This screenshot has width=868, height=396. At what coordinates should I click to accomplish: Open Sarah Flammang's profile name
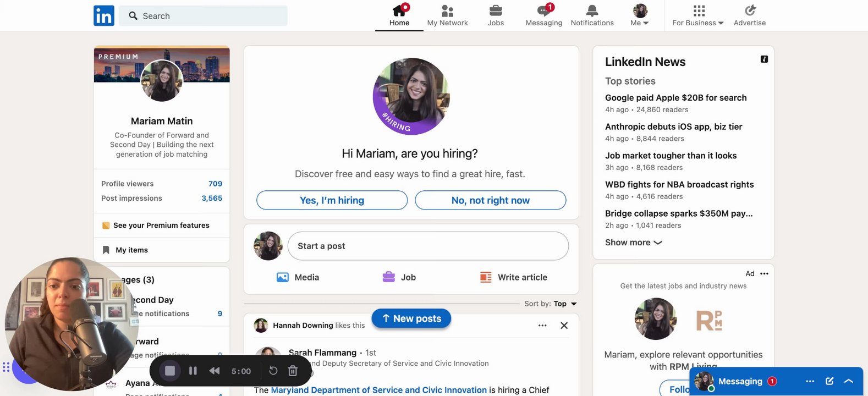click(322, 353)
